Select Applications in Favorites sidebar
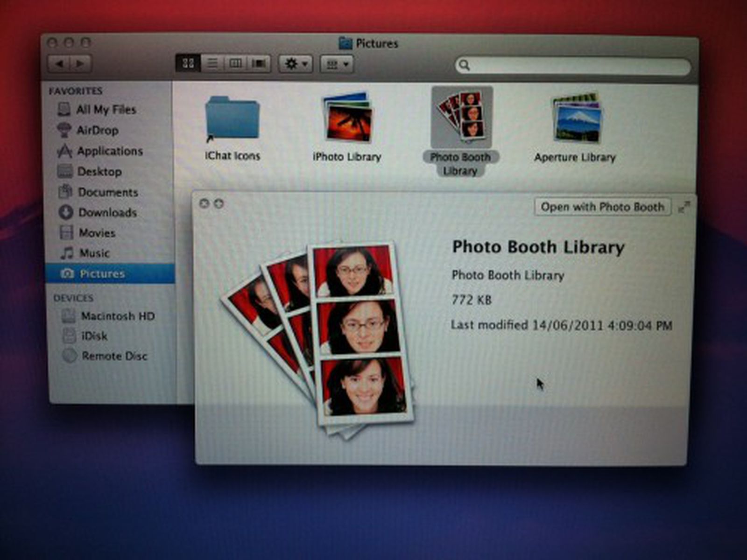 pyautogui.click(x=109, y=151)
